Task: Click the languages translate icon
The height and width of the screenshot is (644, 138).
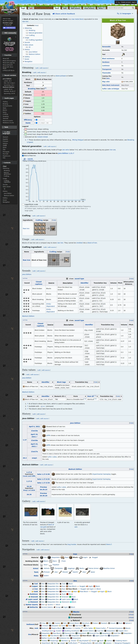Action: coord(118,14)
